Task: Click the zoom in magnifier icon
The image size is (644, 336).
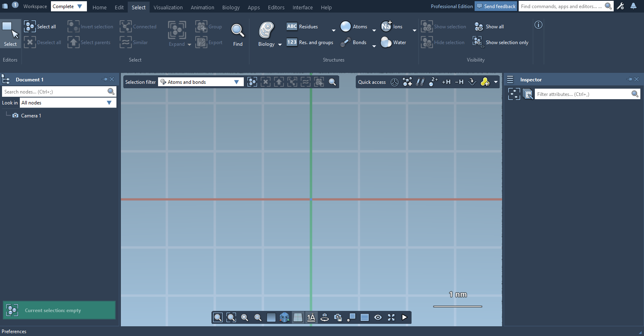Action: tap(245, 317)
